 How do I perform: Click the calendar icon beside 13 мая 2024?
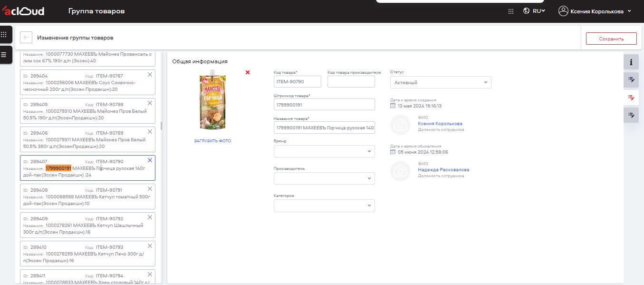(393, 106)
